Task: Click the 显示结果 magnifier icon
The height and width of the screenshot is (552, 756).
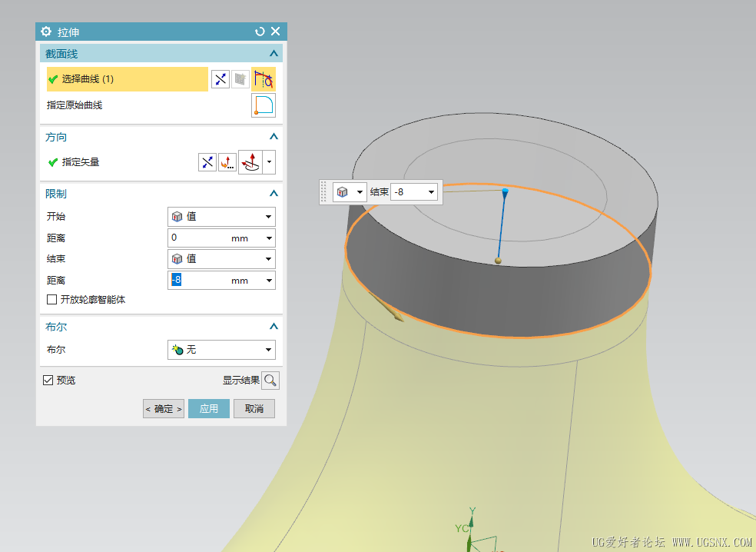Action: [270, 381]
